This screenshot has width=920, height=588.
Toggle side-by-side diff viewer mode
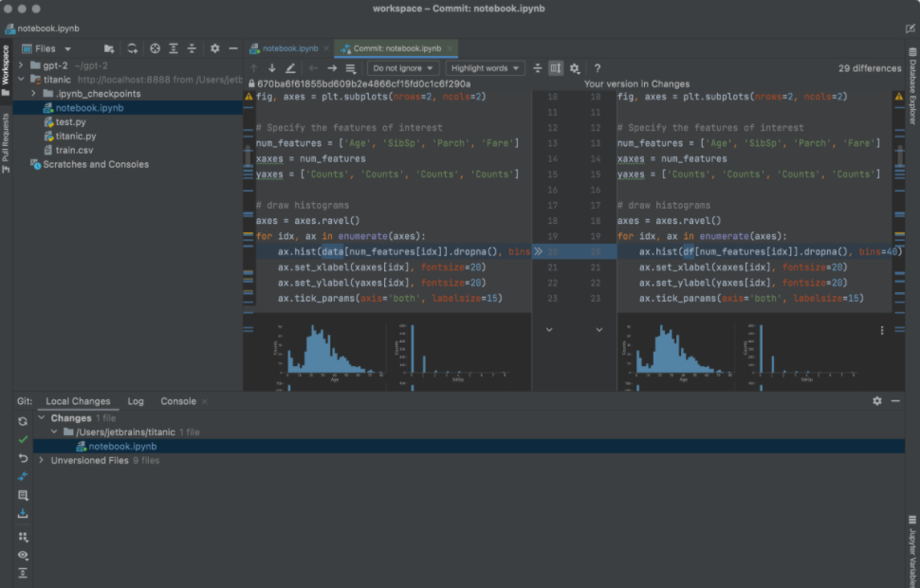[556, 68]
